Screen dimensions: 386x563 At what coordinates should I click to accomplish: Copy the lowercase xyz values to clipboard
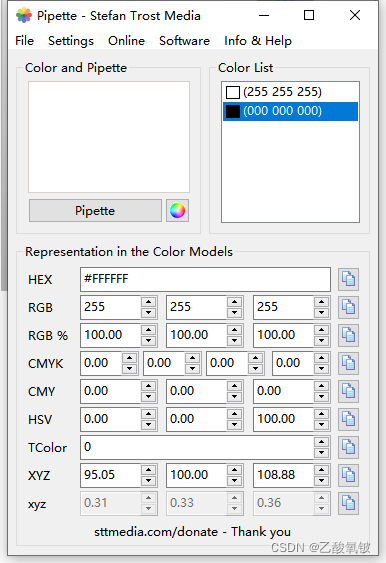click(x=348, y=503)
